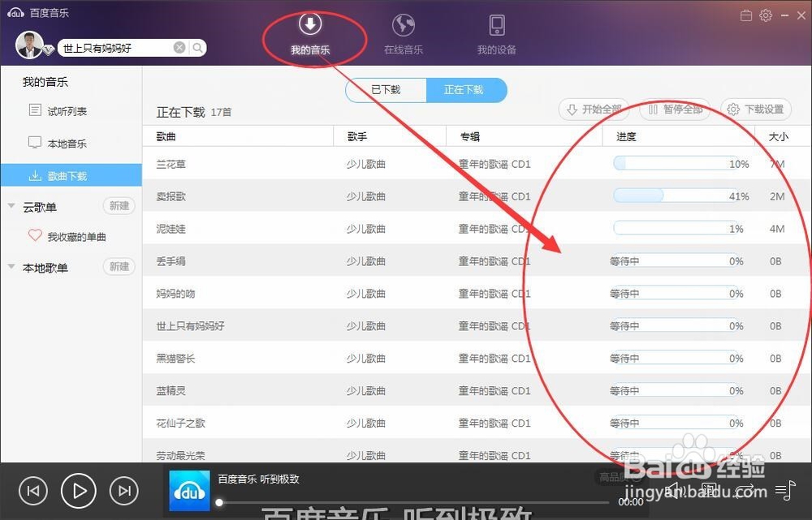This screenshot has height=520, width=812.
Task: Click the list icon beside 试听列表
Action: tap(35, 110)
